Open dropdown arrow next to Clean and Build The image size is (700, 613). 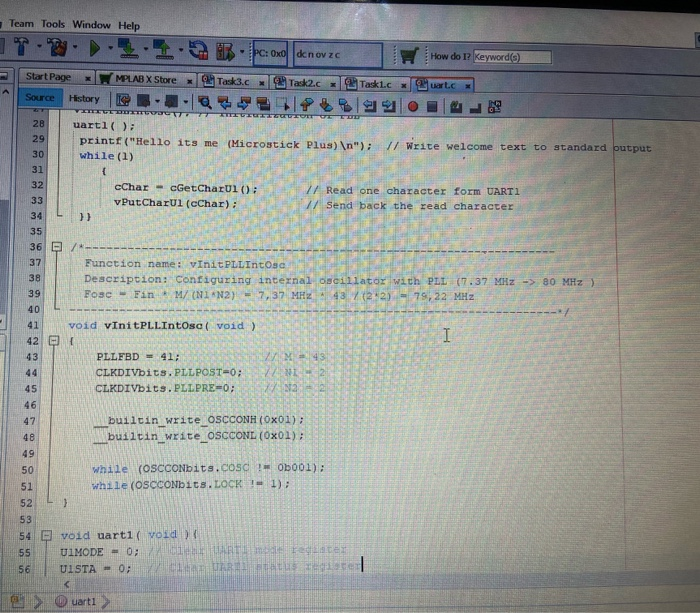tap(75, 46)
